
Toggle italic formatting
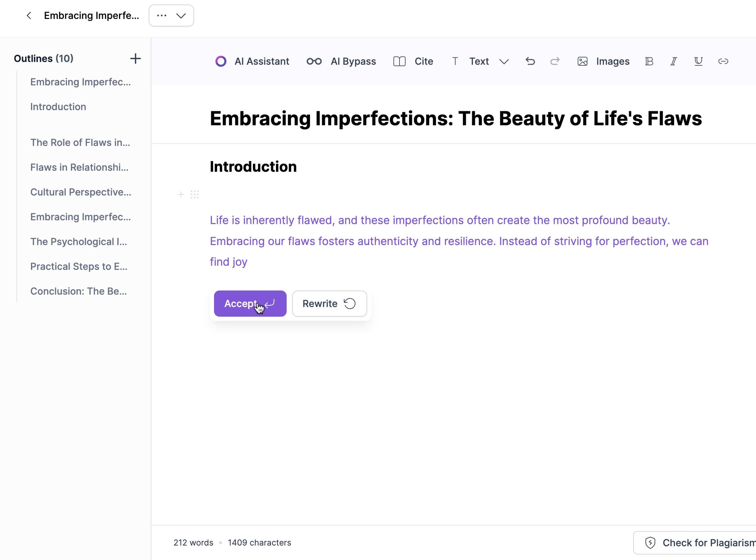click(x=673, y=61)
